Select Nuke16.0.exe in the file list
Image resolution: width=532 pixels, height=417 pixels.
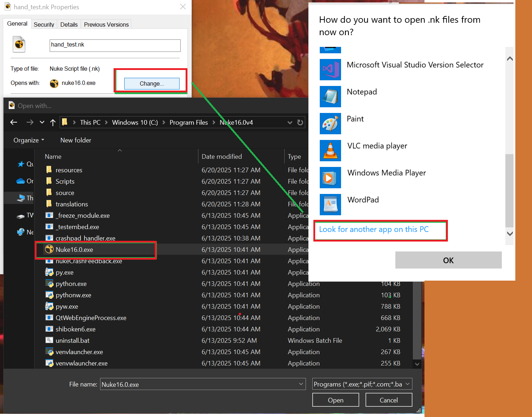click(74, 250)
